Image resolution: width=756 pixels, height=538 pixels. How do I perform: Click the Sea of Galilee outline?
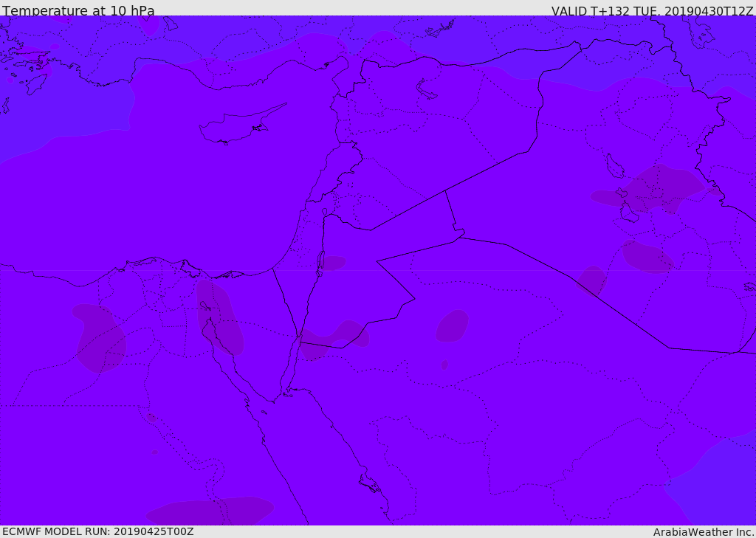(x=325, y=212)
